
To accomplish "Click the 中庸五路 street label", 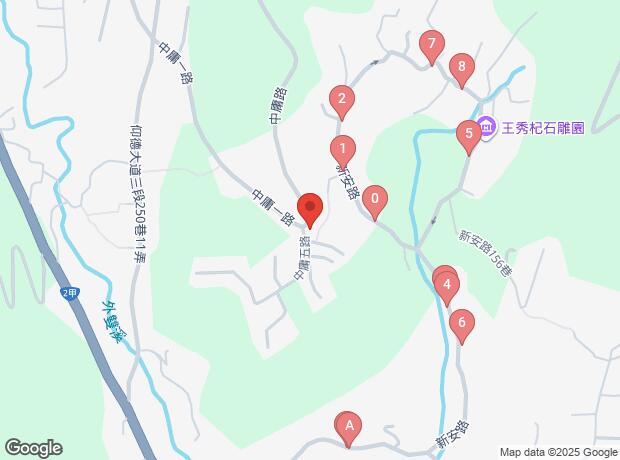I will pos(304,258).
